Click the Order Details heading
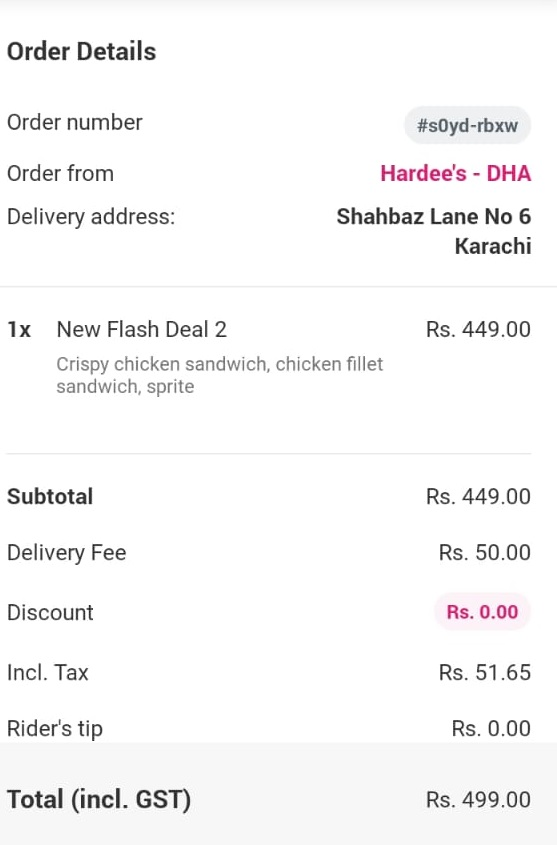 81,52
